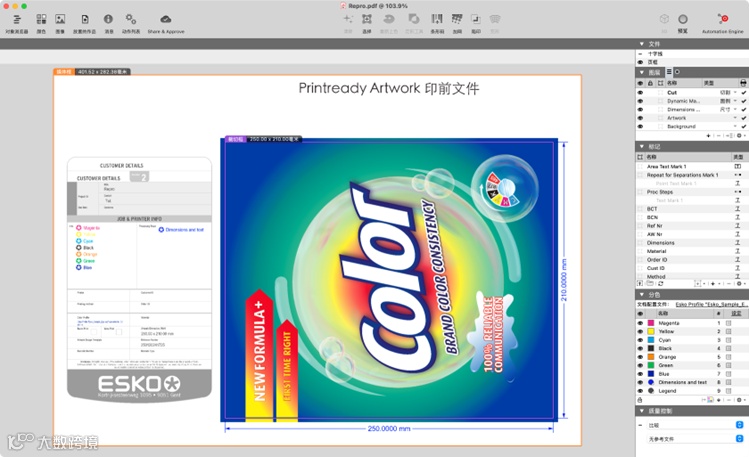Hide the Orange separation
The image size is (749, 457).
point(640,357)
